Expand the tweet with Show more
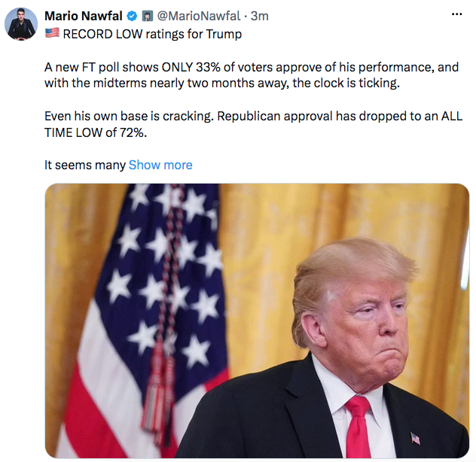 160,165
